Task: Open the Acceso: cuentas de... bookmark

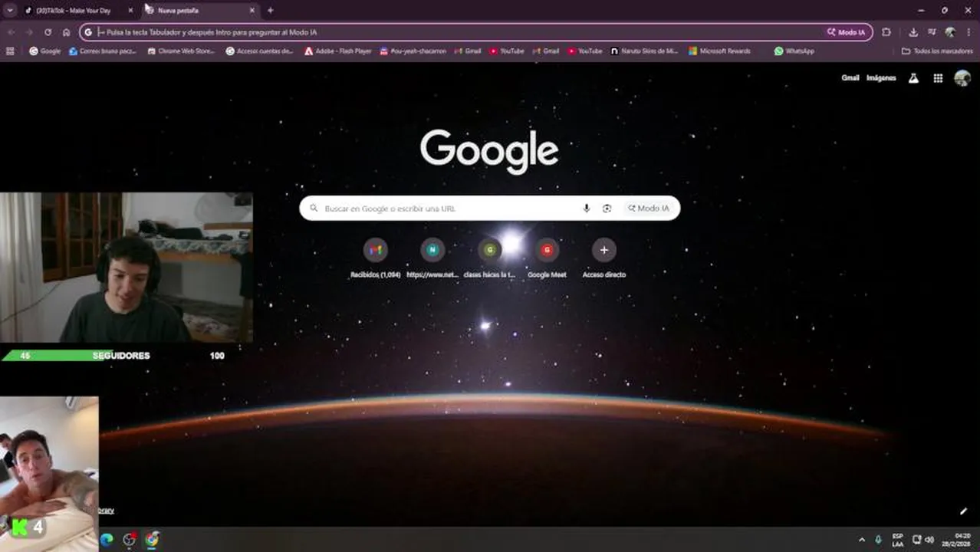Action: [x=260, y=51]
